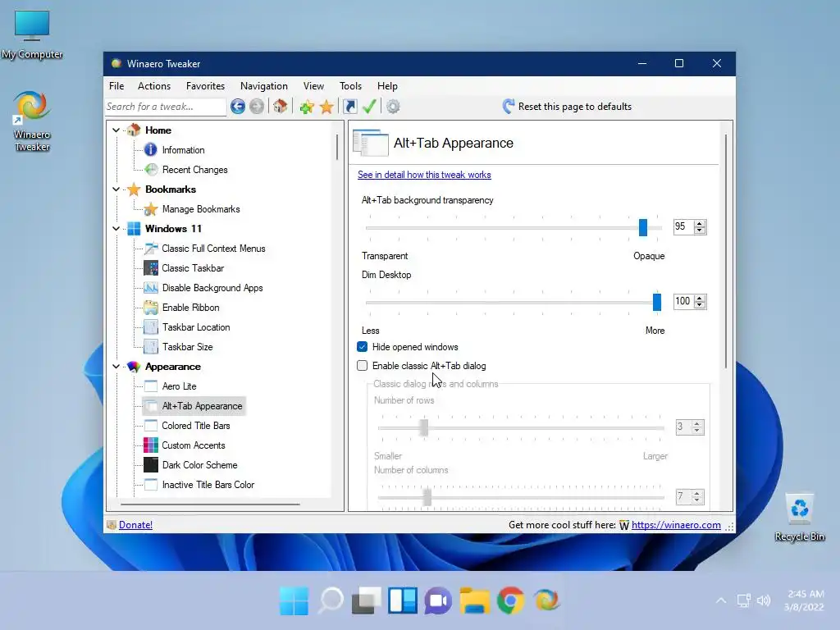Click the tree panel horizontal scrollbar
Image resolution: width=840 pixels, height=630 pixels.
click(210, 504)
